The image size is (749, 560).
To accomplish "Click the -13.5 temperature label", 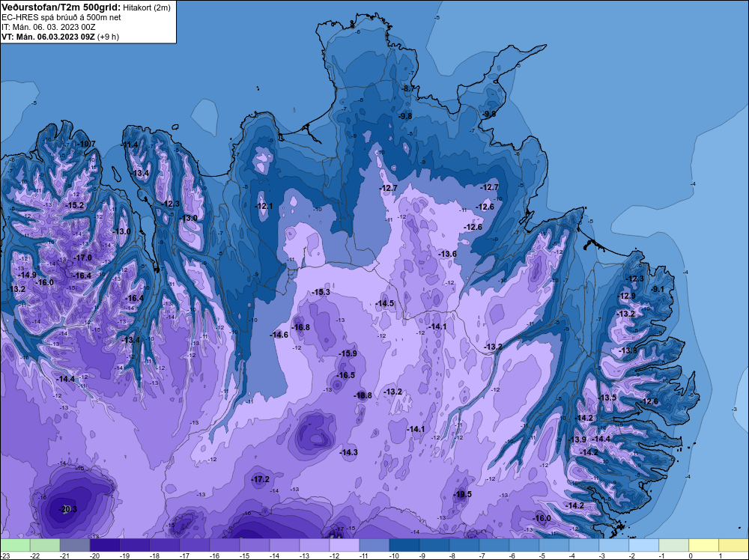I will pyautogui.click(x=607, y=398).
